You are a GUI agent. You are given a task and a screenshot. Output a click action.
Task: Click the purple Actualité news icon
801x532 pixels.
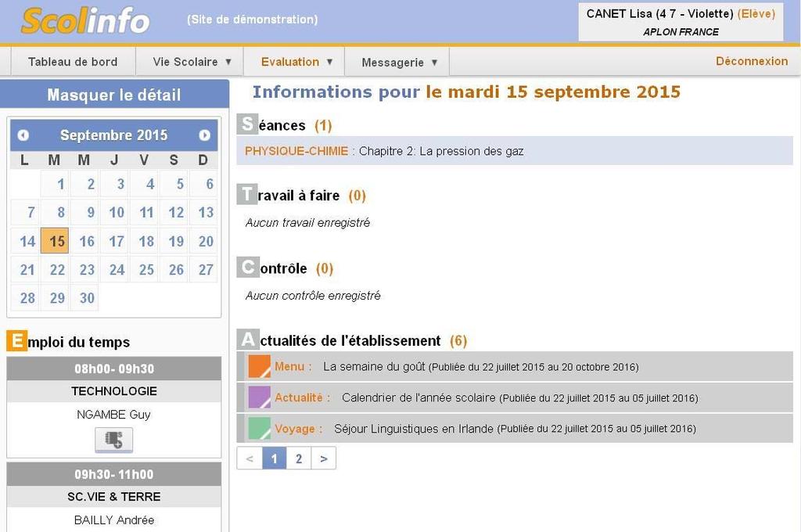[259, 397]
